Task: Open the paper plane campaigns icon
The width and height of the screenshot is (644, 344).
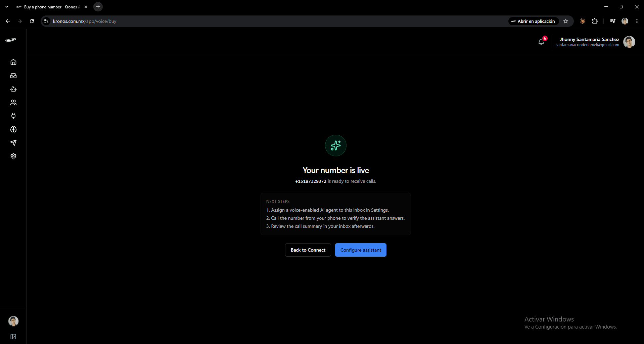Action: [13, 143]
